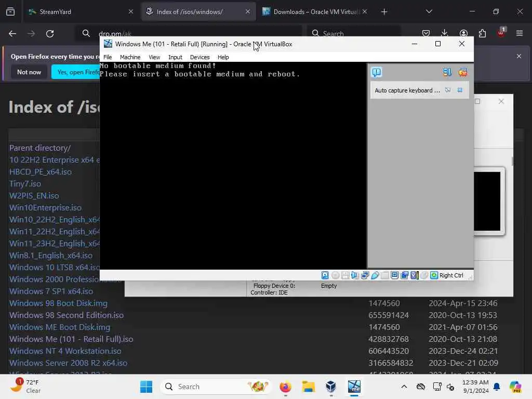Open the Parent directory/ link

tap(40, 148)
